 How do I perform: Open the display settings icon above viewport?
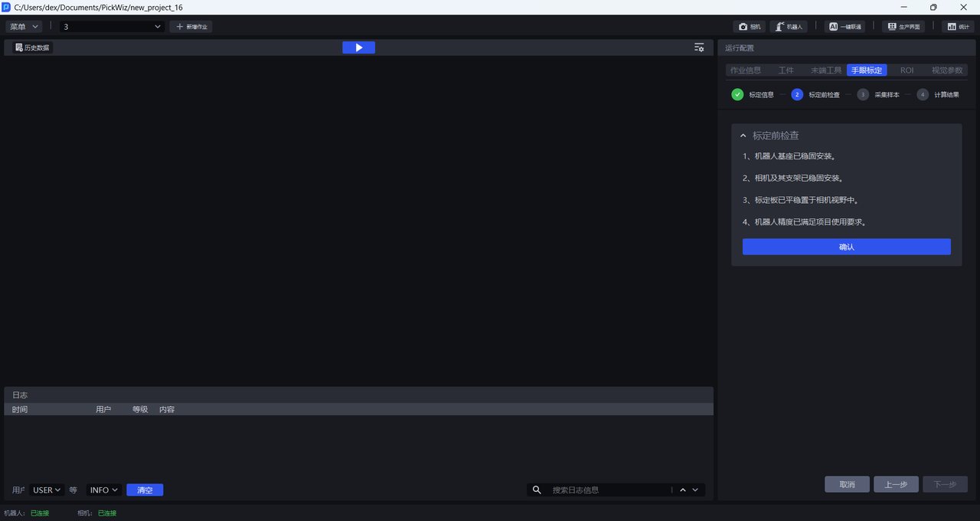699,48
